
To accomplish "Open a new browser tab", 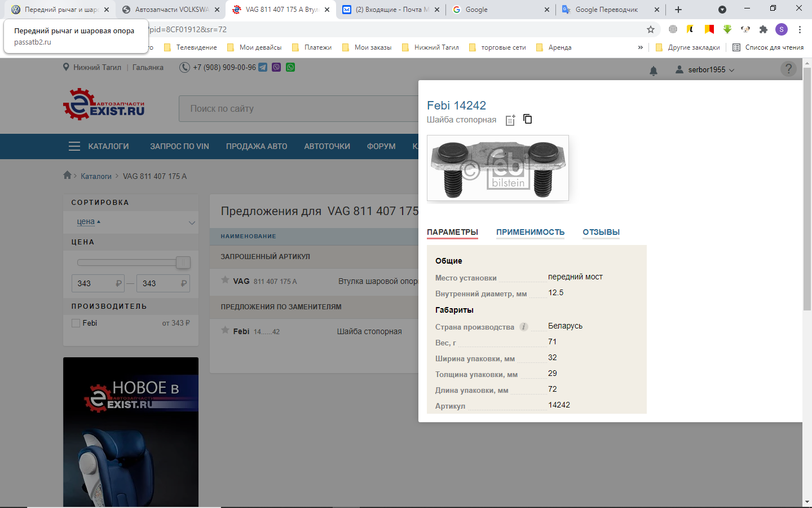I will [678, 10].
